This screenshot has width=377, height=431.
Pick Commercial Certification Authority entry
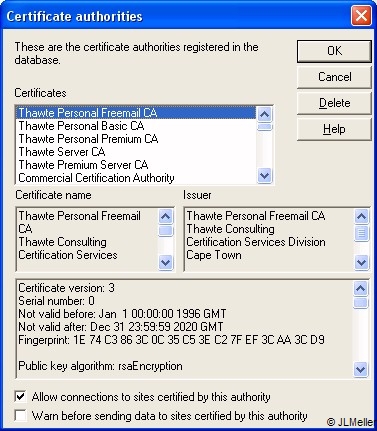(136, 178)
